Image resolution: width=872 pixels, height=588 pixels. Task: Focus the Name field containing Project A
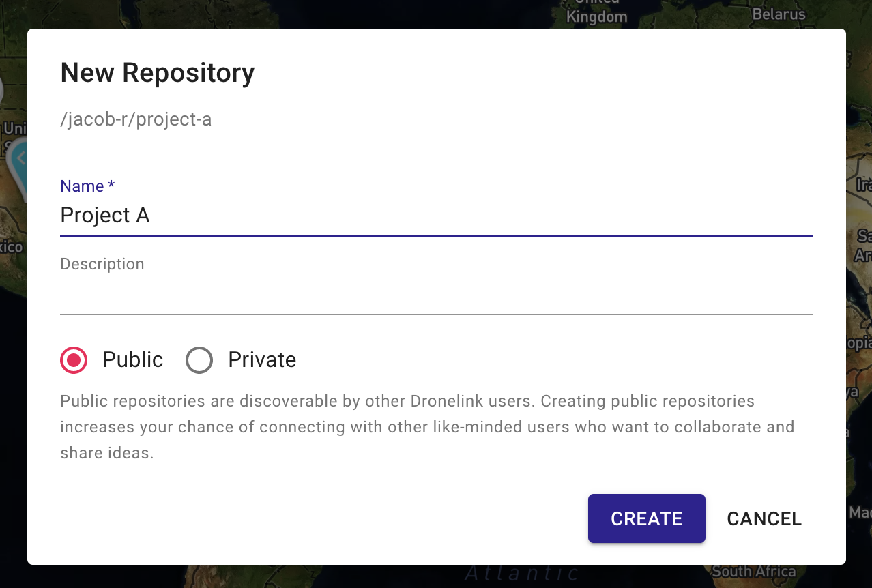click(x=437, y=216)
